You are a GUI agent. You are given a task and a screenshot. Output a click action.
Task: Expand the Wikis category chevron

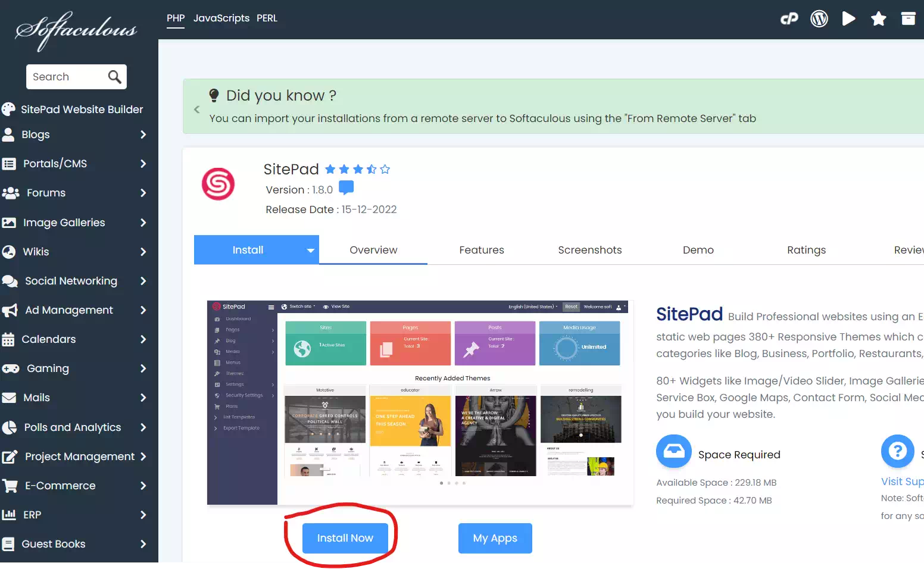143,252
